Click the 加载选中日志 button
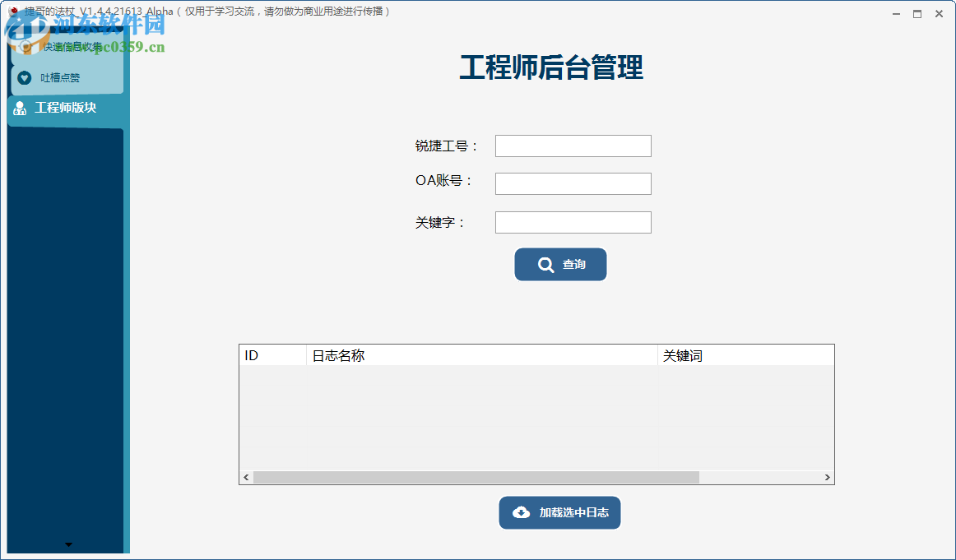The height and width of the screenshot is (560, 956). pos(559,511)
